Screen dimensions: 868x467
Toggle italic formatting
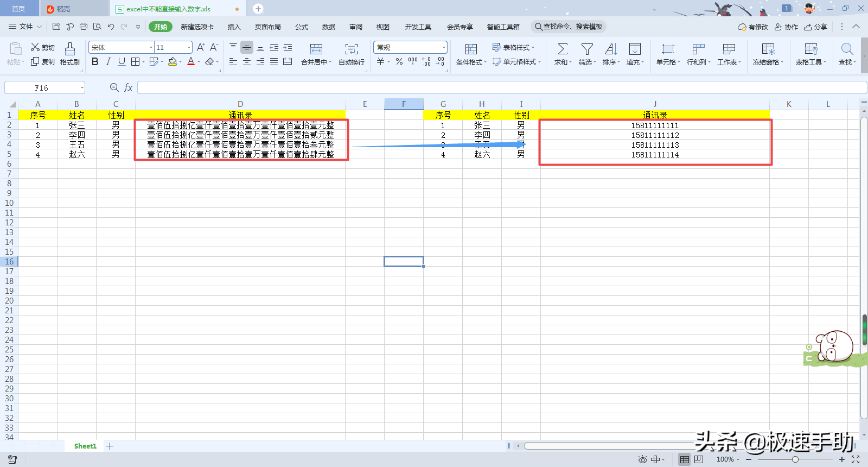(x=108, y=62)
